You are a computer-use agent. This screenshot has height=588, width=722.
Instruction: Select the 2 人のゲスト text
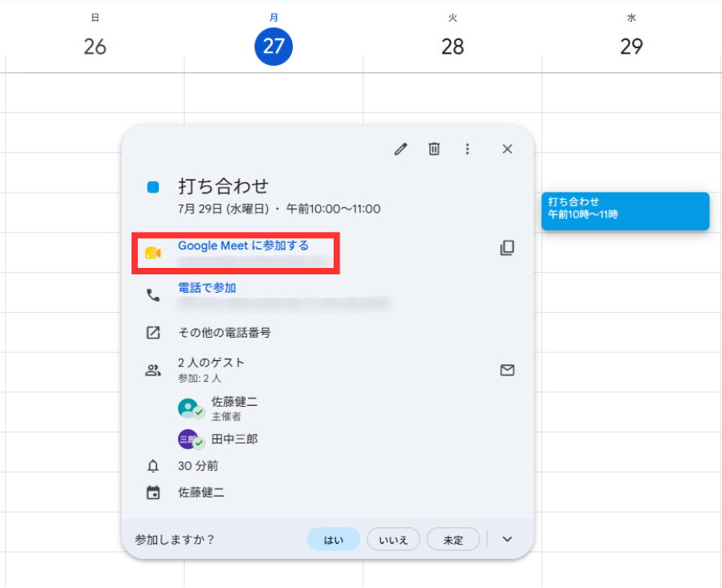point(211,363)
